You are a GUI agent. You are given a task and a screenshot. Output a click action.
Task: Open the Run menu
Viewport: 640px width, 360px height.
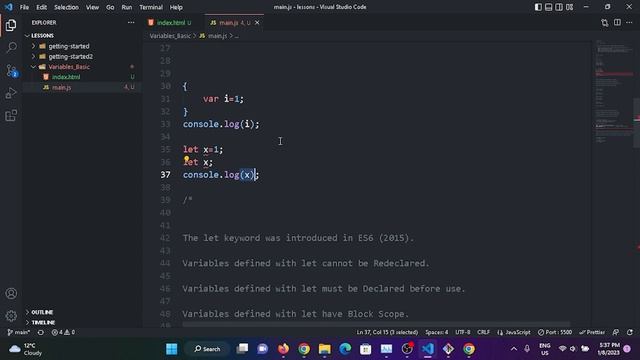pyautogui.click(x=127, y=7)
